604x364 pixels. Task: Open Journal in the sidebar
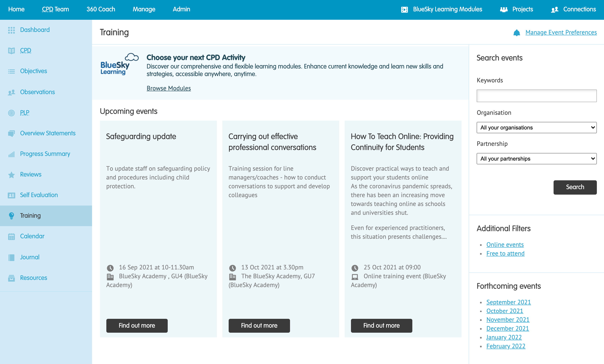click(30, 257)
